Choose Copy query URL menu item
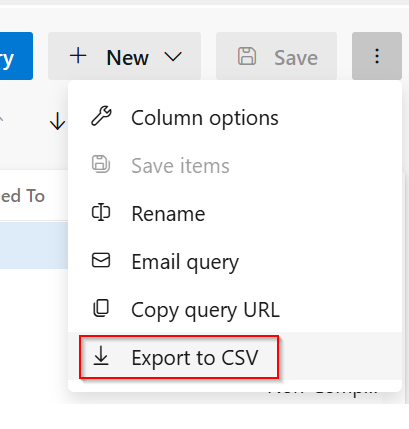409x429 pixels. click(x=235, y=309)
